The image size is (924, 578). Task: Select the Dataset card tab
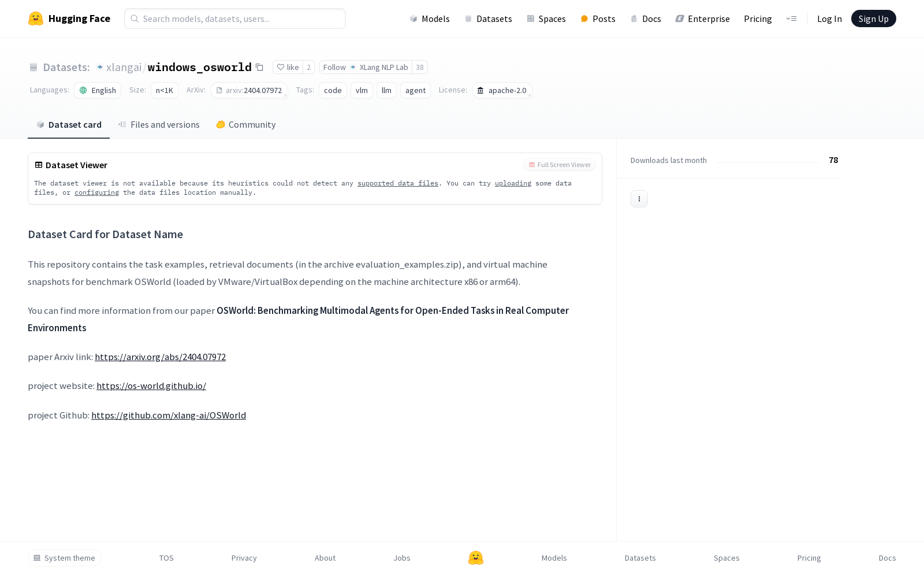(69, 124)
